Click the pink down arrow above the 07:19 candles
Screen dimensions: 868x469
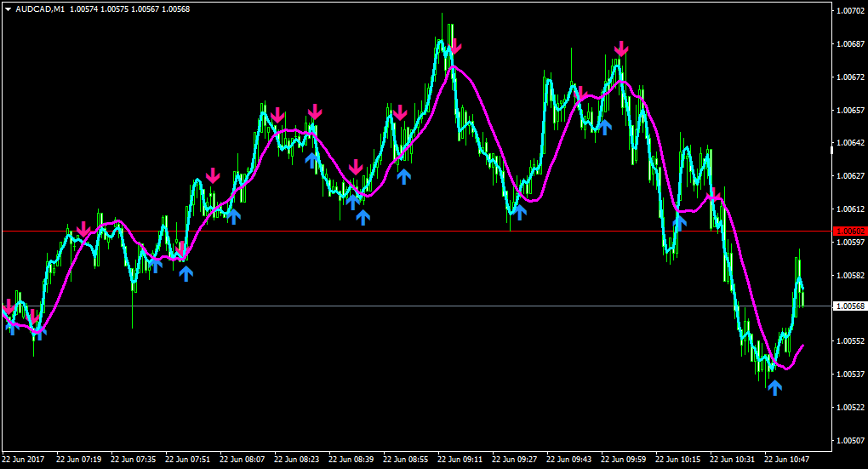[83, 229]
